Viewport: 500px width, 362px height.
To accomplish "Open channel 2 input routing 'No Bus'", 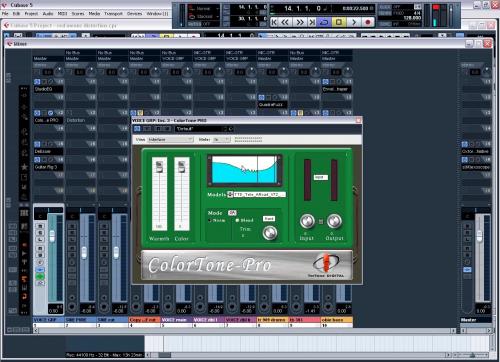I will tap(80, 52).
